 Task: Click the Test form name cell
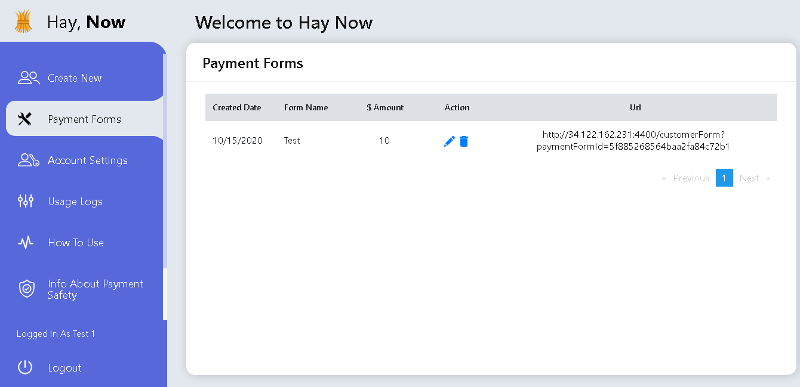[x=292, y=141]
